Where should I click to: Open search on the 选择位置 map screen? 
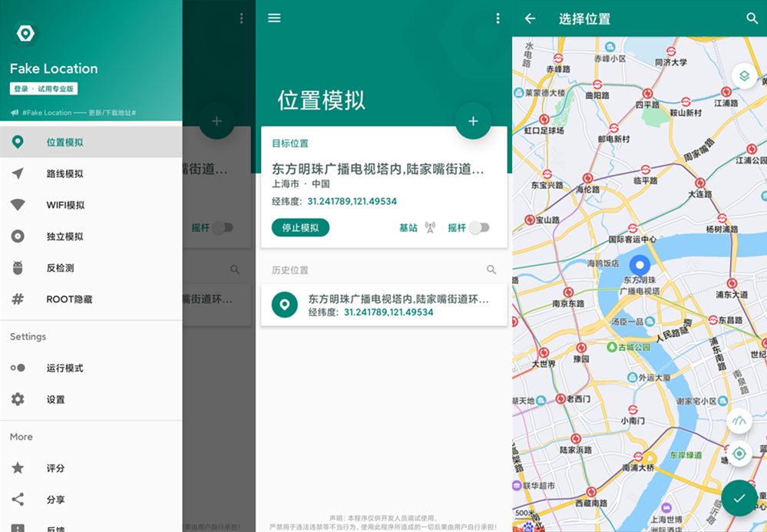point(752,18)
